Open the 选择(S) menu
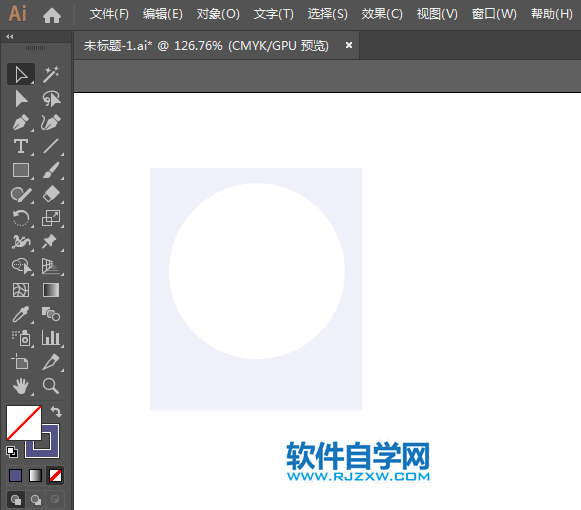Viewport: 581px width, 510px height. 328,14
